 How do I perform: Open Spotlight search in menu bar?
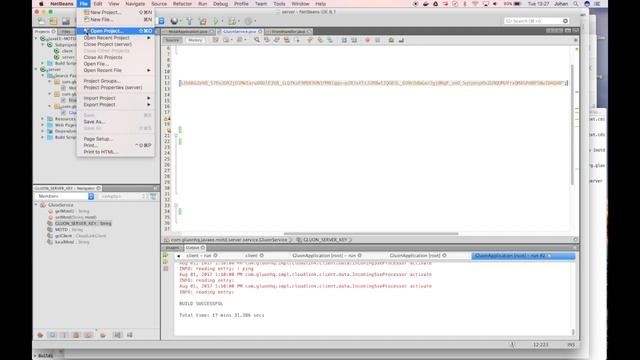576,4
